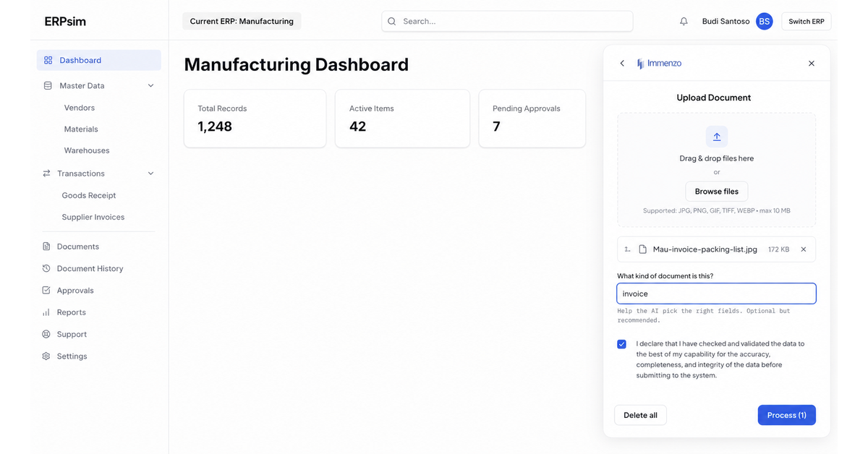Click the BS user avatar
Viewport: 868px width, 454px height.
[765, 22]
